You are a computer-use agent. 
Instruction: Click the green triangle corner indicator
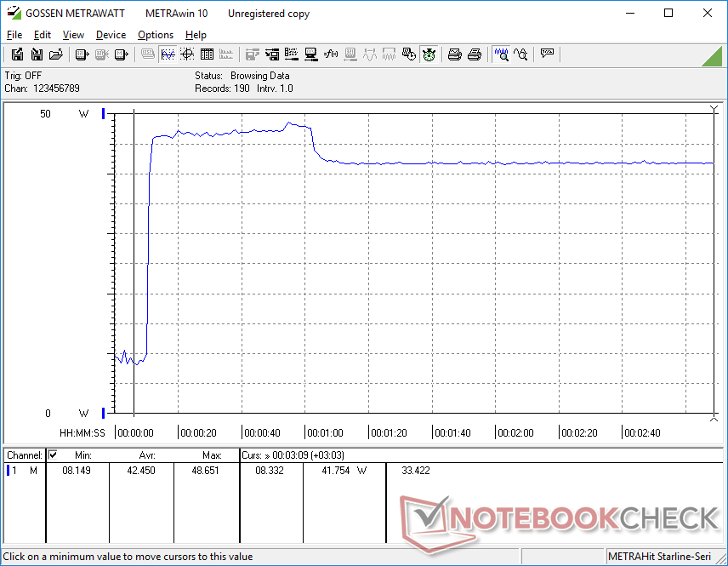[714, 58]
